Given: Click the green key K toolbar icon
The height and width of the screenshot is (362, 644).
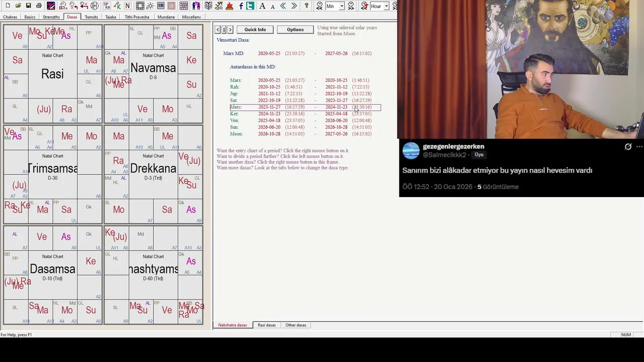Looking at the screenshot, I should point(117,6).
